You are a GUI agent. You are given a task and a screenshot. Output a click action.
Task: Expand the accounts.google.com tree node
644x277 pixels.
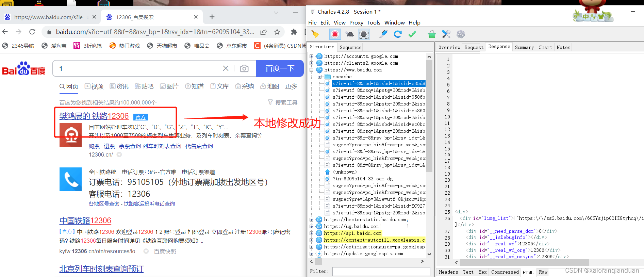[311, 56]
